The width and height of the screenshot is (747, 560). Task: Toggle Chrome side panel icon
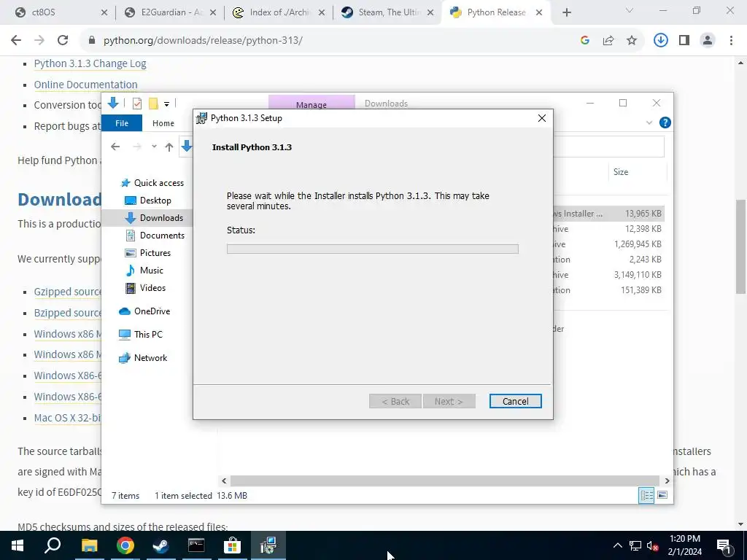[x=684, y=41]
